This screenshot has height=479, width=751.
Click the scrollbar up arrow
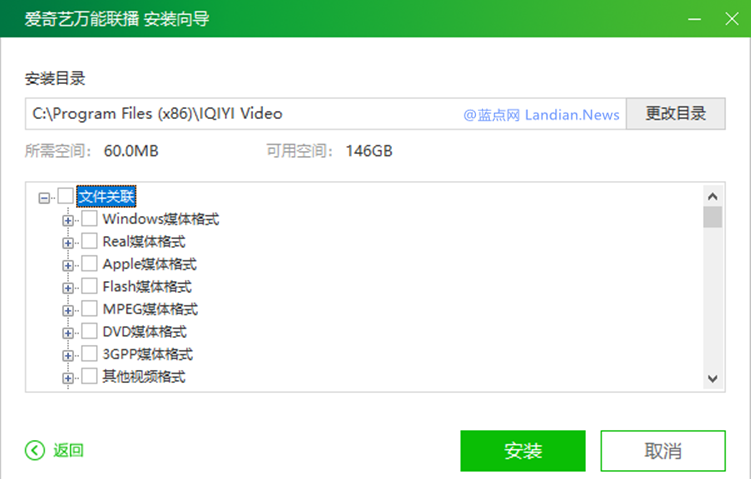point(713,196)
